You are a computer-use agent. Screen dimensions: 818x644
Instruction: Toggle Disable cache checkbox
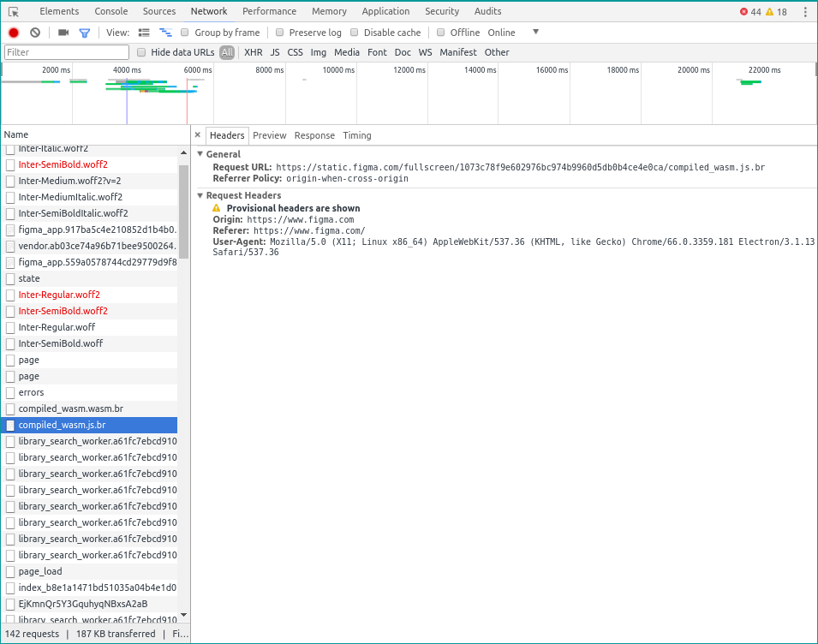(x=355, y=33)
